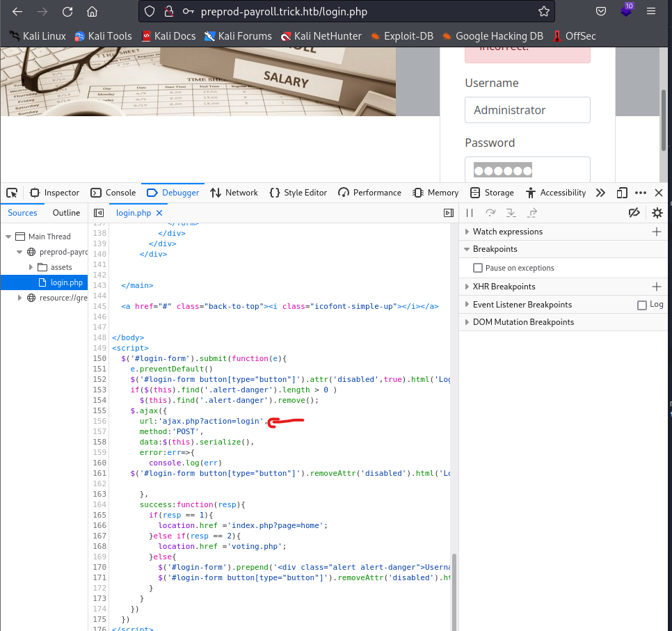Viewport: 672px width, 631px height.
Task: Expand the resource://gre tree node
Action: point(19,298)
